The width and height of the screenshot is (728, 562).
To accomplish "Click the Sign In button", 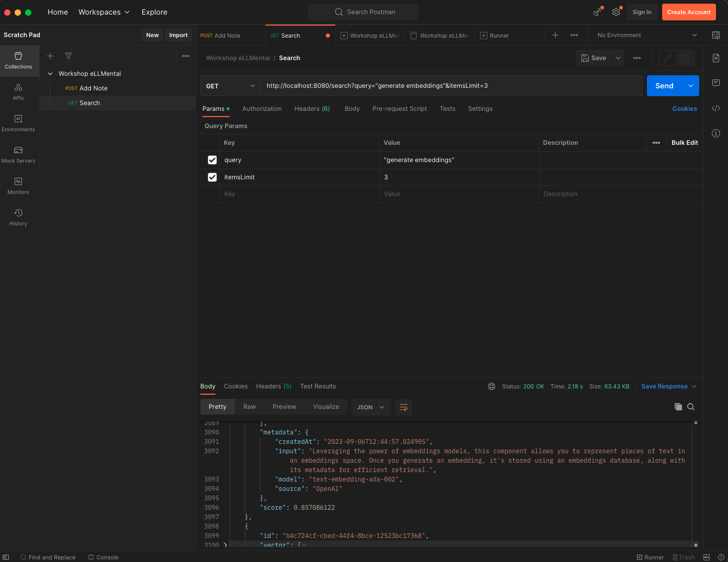I will (x=642, y=12).
